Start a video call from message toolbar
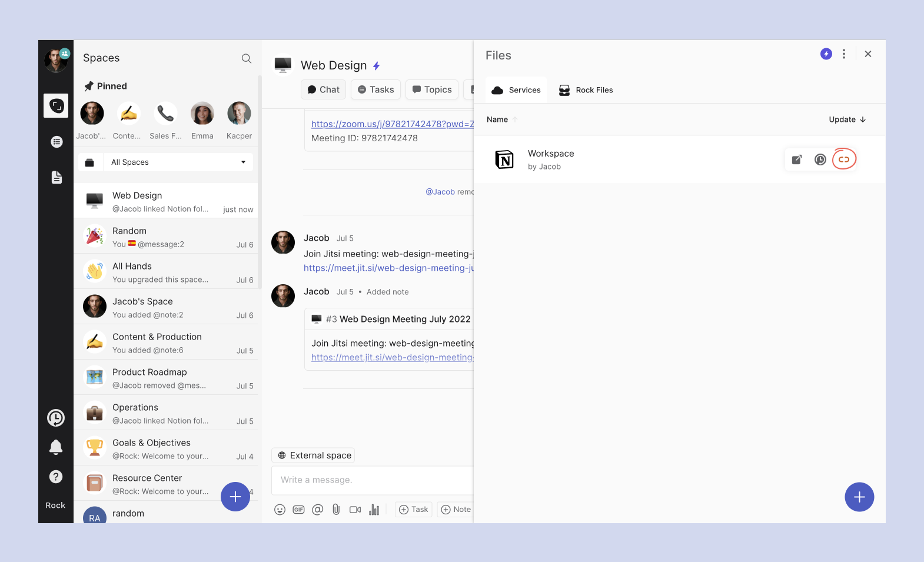 pyautogui.click(x=355, y=510)
